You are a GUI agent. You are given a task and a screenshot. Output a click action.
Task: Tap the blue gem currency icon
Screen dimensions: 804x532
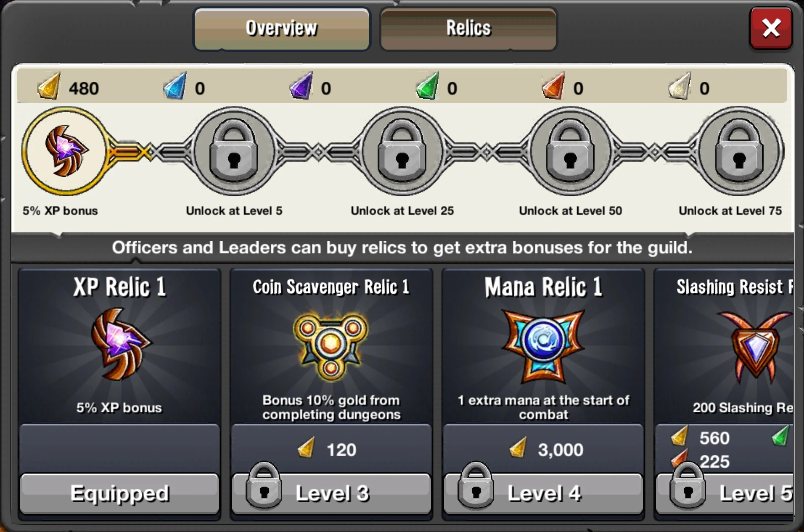(175, 86)
